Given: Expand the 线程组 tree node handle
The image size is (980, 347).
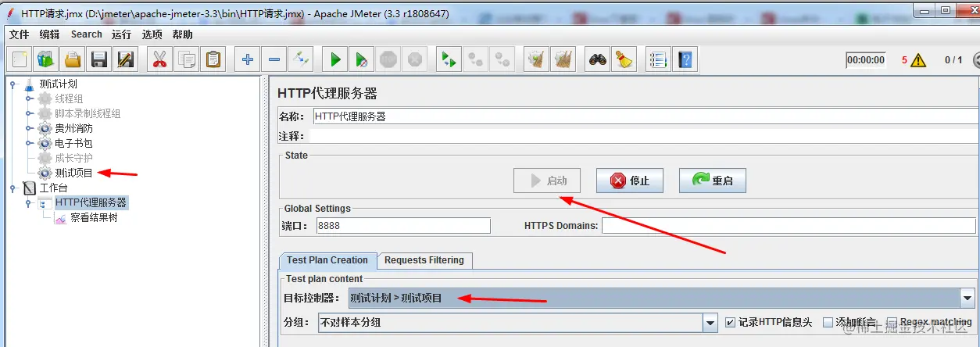Looking at the screenshot, I should tap(29, 98).
